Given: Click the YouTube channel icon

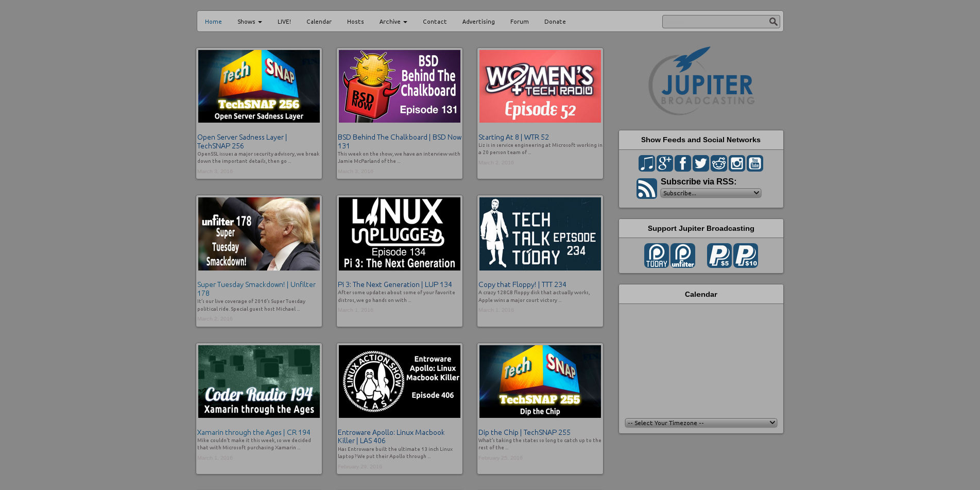Looking at the screenshot, I should coord(755,163).
